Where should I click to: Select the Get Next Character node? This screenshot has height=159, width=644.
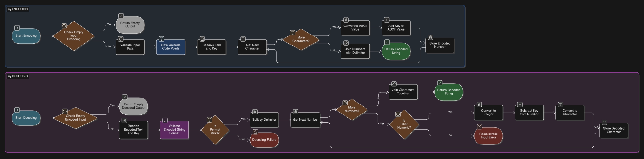(x=252, y=47)
